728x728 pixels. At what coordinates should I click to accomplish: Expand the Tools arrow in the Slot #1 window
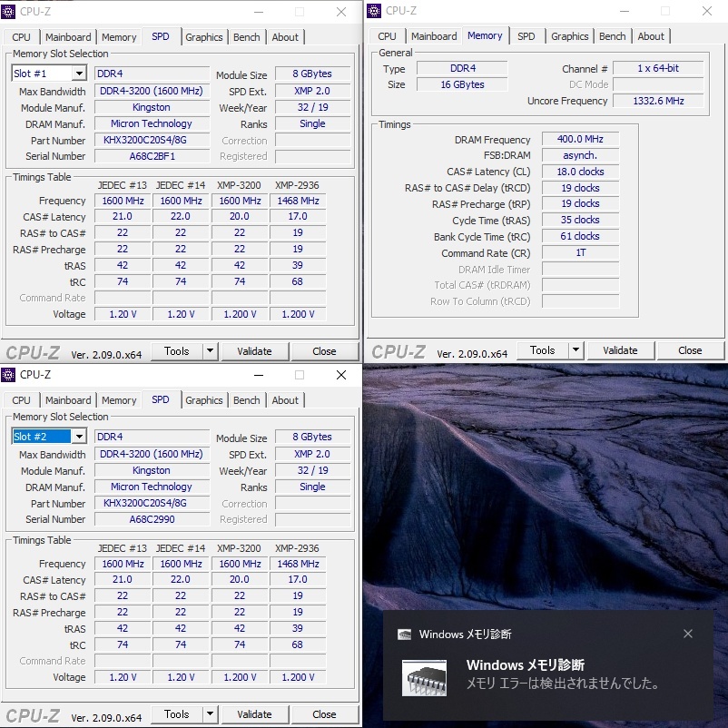[210, 351]
